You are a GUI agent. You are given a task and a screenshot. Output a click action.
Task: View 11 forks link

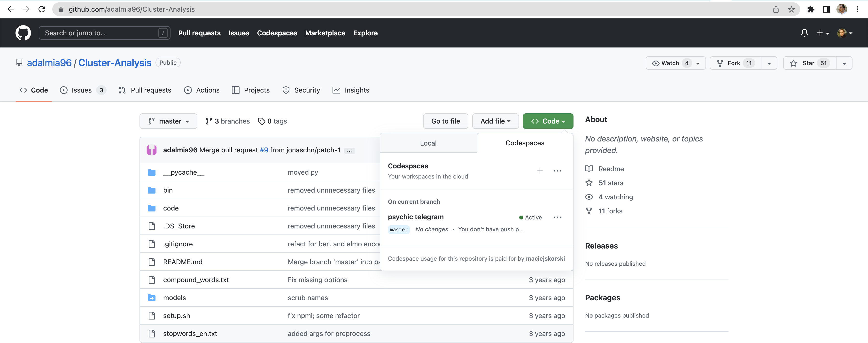click(604, 211)
